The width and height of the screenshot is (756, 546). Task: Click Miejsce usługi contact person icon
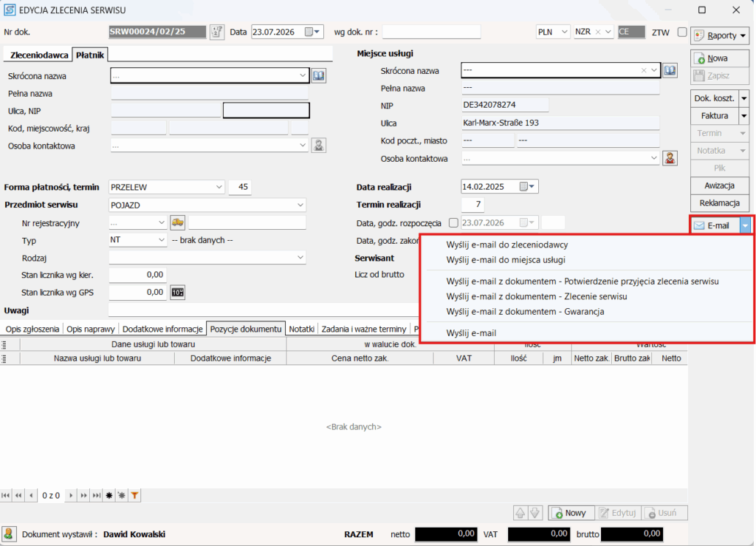click(x=670, y=158)
